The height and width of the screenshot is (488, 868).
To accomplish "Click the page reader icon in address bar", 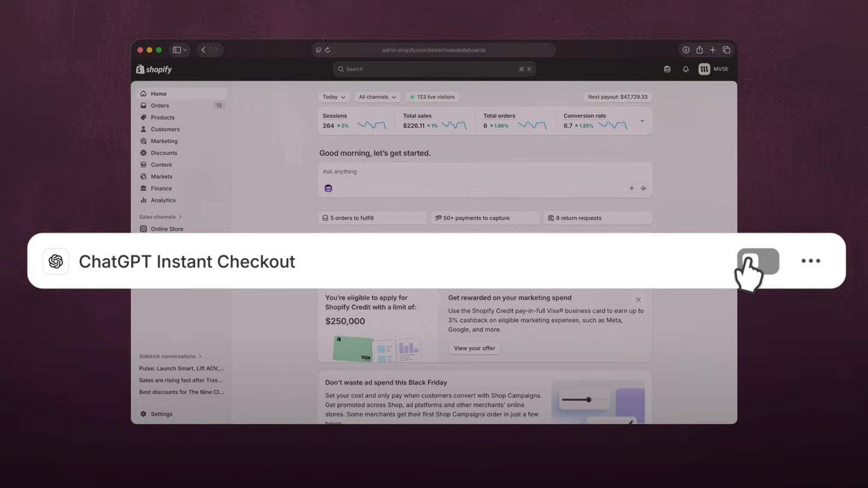I will coord(318,50).
